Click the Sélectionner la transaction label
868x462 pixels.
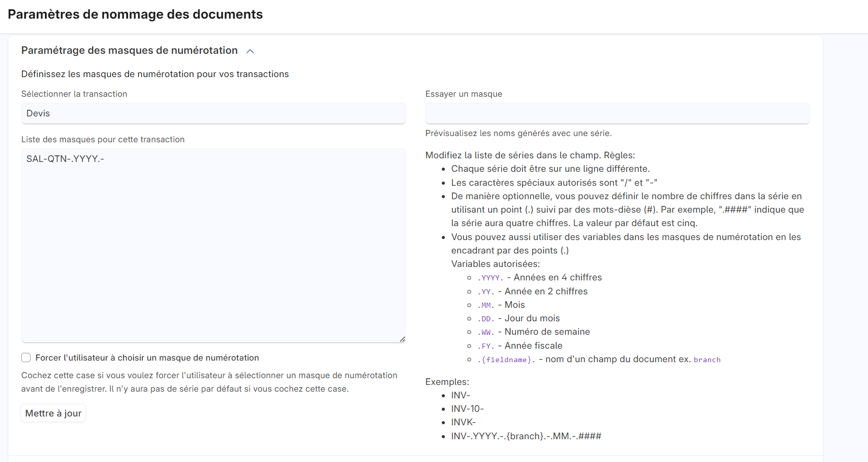tap(74, 94)
